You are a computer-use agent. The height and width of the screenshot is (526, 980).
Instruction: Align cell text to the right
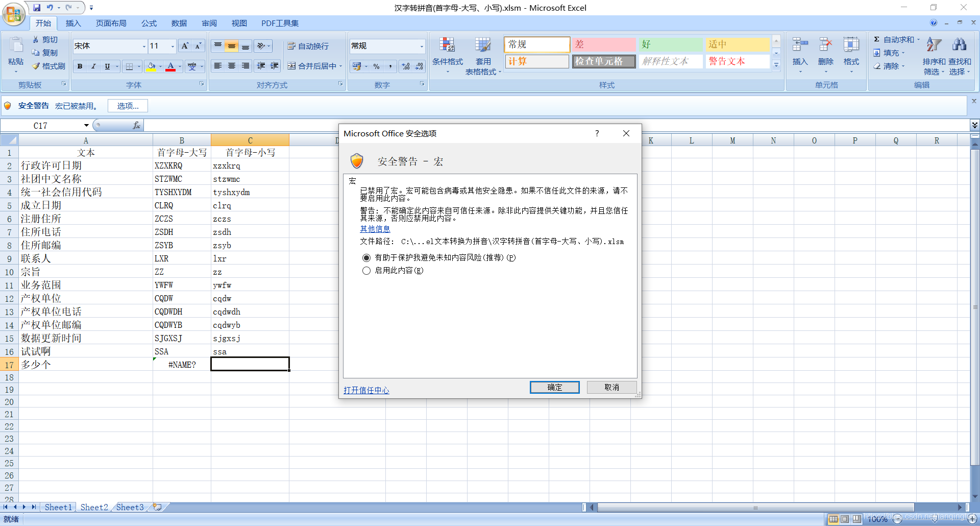coord(246,66)
